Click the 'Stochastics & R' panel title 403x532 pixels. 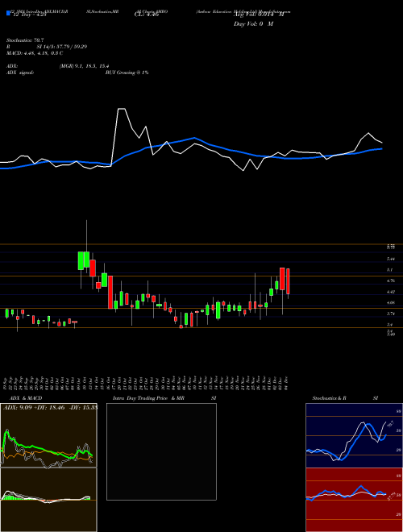(330, 398)
